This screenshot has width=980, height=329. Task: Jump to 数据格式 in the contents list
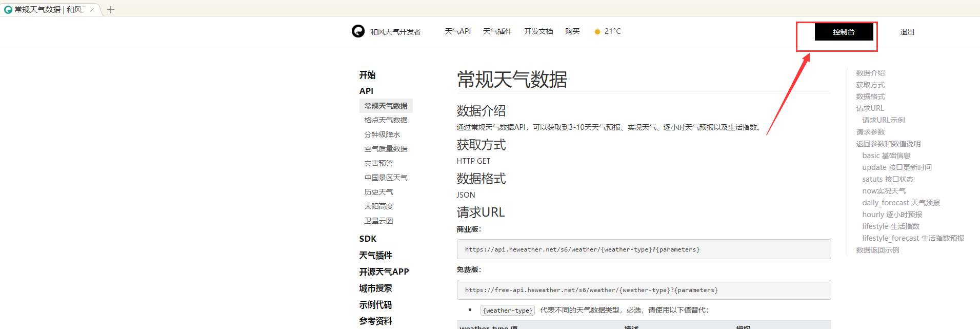(x=870, y=96)
